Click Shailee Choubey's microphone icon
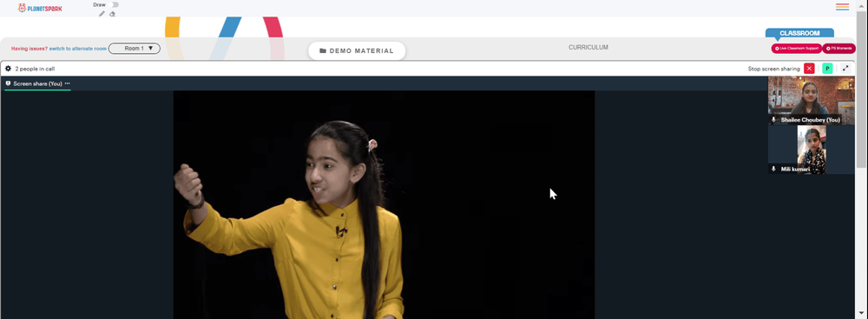868x319 pixels. (773, 120)
